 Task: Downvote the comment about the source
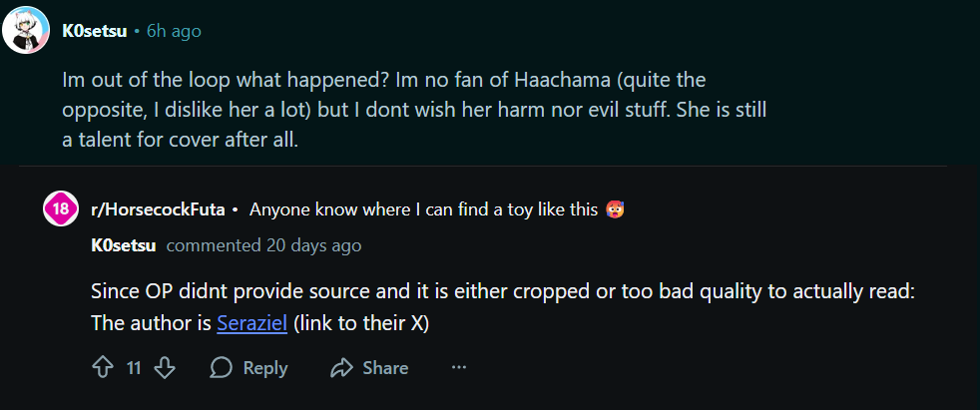coord(166,368)
